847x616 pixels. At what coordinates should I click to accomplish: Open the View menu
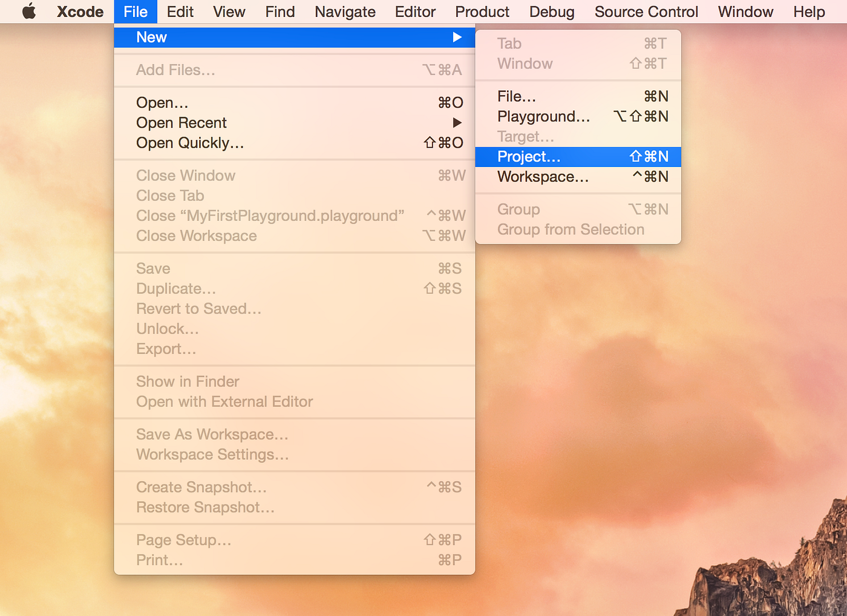coord(229,11)
